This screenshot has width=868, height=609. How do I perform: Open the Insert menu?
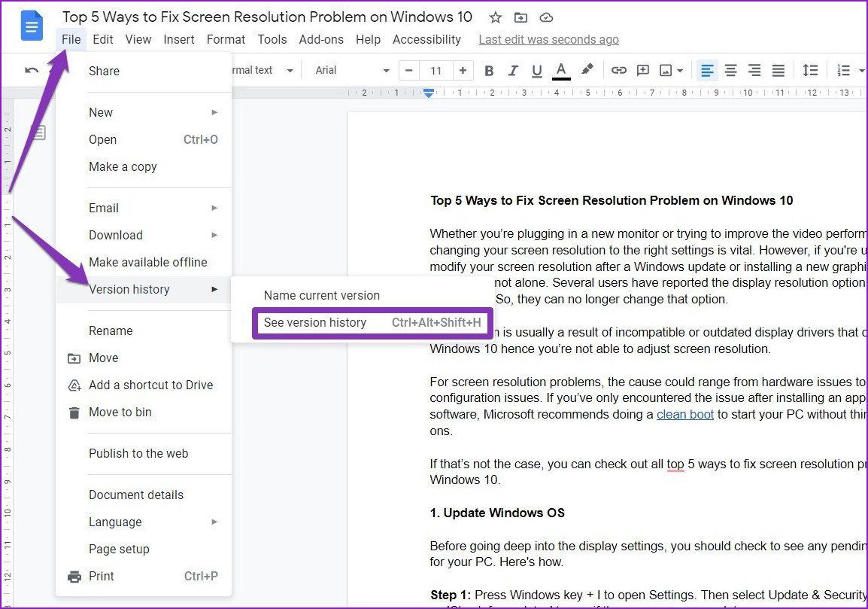pyautogui.click(x=179, y=39)
